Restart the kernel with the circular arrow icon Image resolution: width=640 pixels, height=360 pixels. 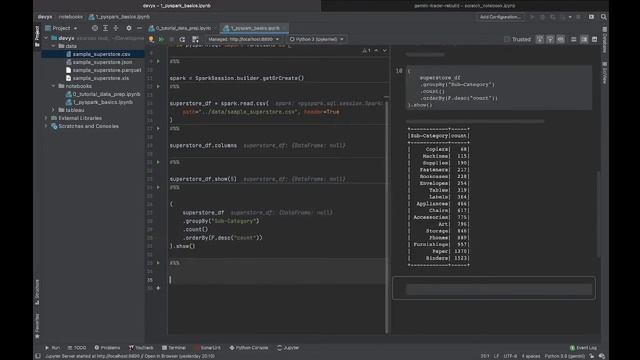pos(182,39)
